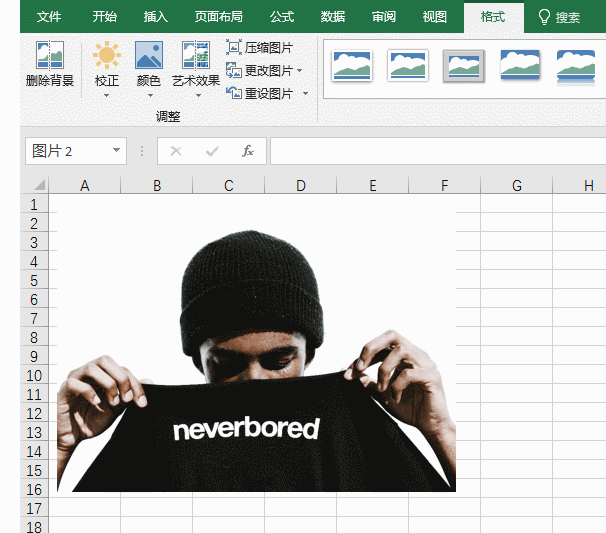This screenshot has width=606, height=533.
Task: Expand the 更改图片 dropdown arrow
Action: click(300, 70)
